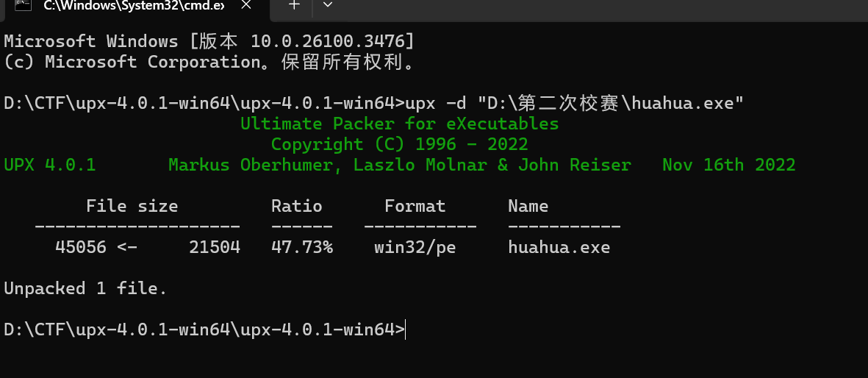Screen dimensions: 868x378
Task: Click the 21504 packed file size
Action: click(x=214, y=247)
